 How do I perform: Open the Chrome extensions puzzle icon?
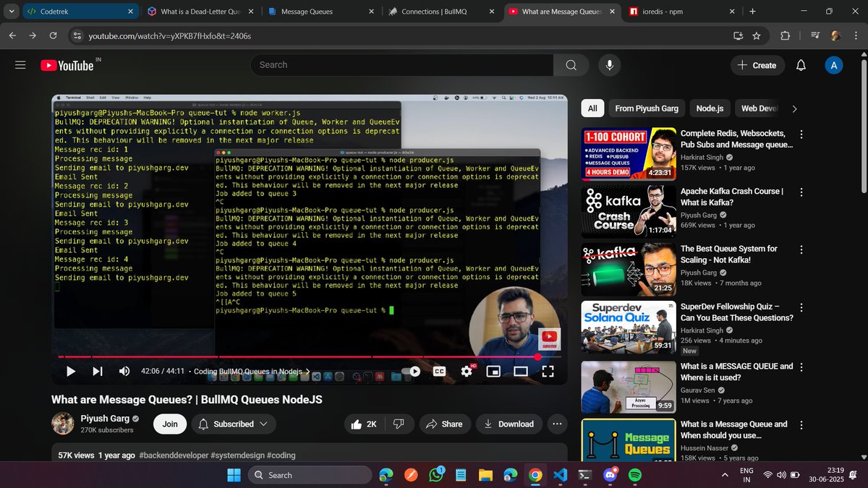(x=786, y=35)
